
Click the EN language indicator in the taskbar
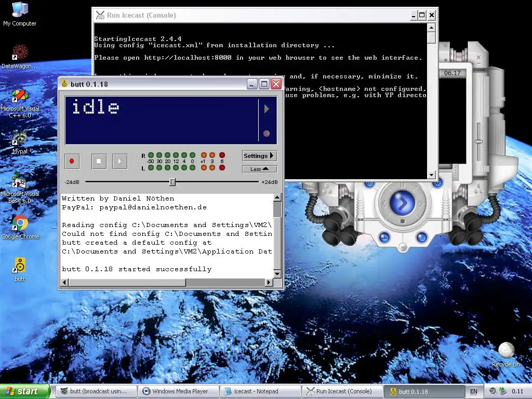[x=474, y=391]
